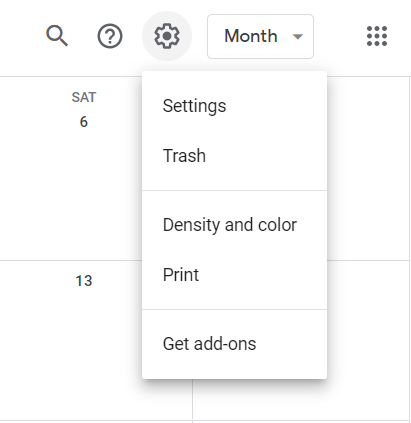This screenshot has height=423, width=411.
Task: Close the menu via the gear icon
Action: coord(167,36)
